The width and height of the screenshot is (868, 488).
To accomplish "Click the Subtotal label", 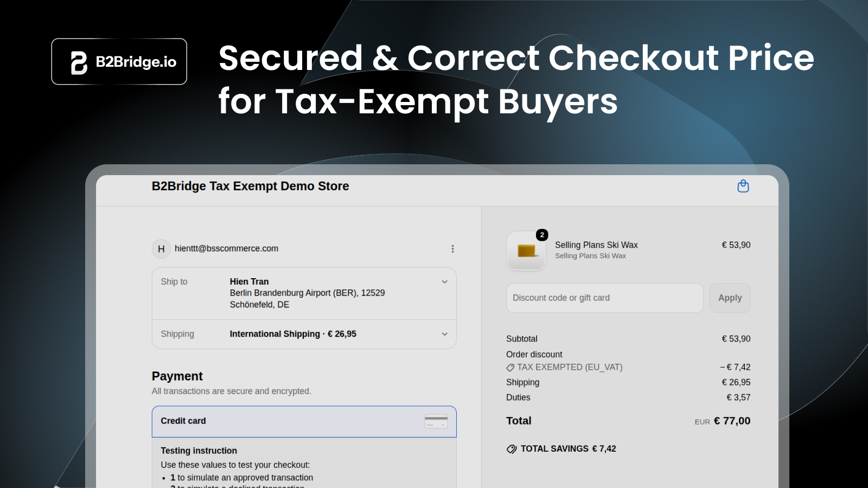I will [x=522, y=339].
